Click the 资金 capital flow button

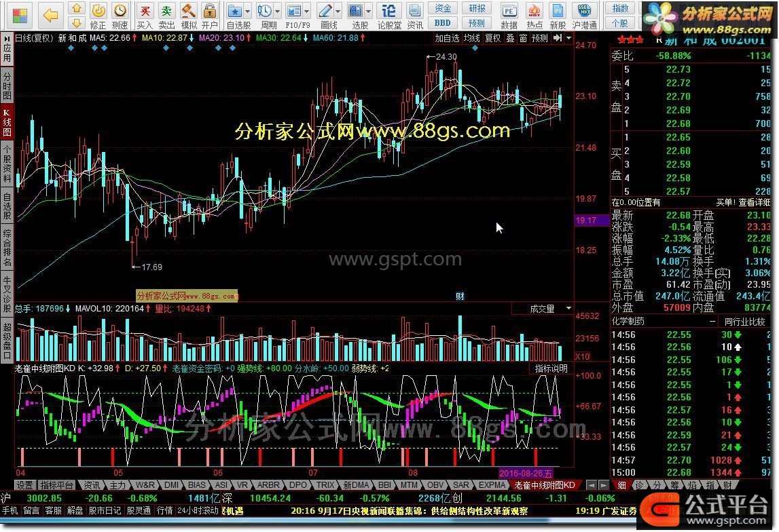click(443, 8)
